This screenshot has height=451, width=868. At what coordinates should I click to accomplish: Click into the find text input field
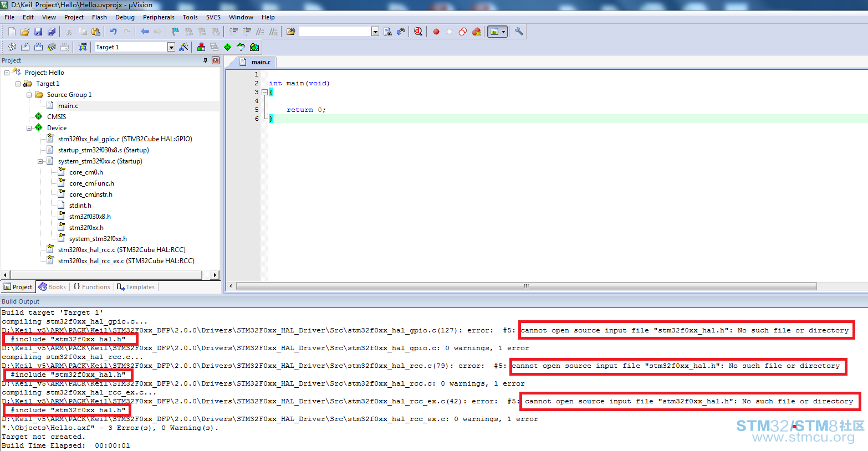[335, 32]
